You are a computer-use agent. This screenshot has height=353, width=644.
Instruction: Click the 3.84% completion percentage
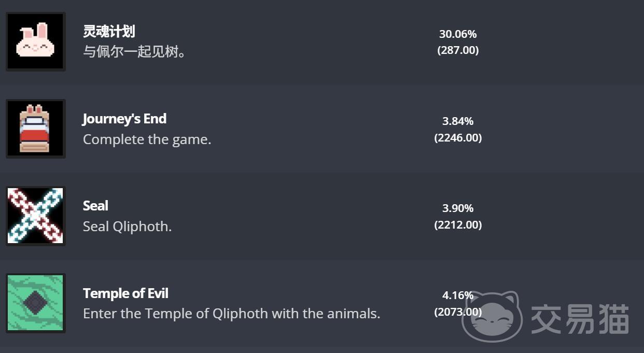point(458,121)
